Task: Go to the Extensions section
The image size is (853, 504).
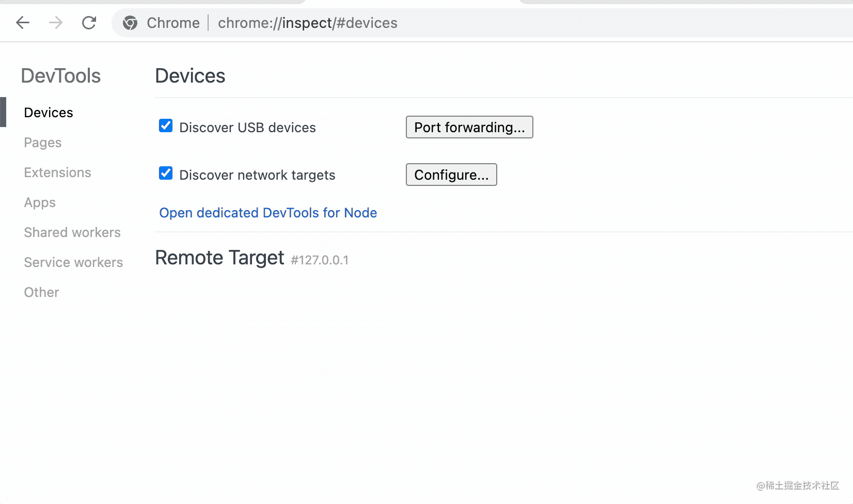Action: pyautogui.click(x=57, y=172)
